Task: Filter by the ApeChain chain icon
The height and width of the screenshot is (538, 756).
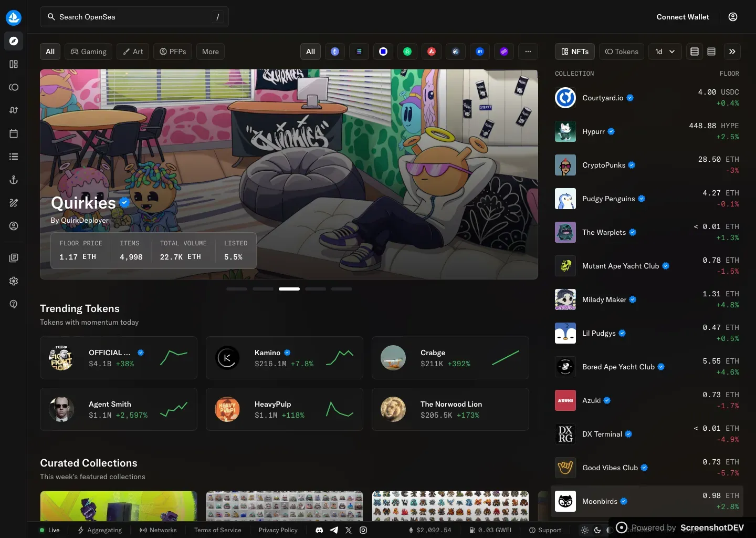Action: pyautogui.click(x=480, y=51)
